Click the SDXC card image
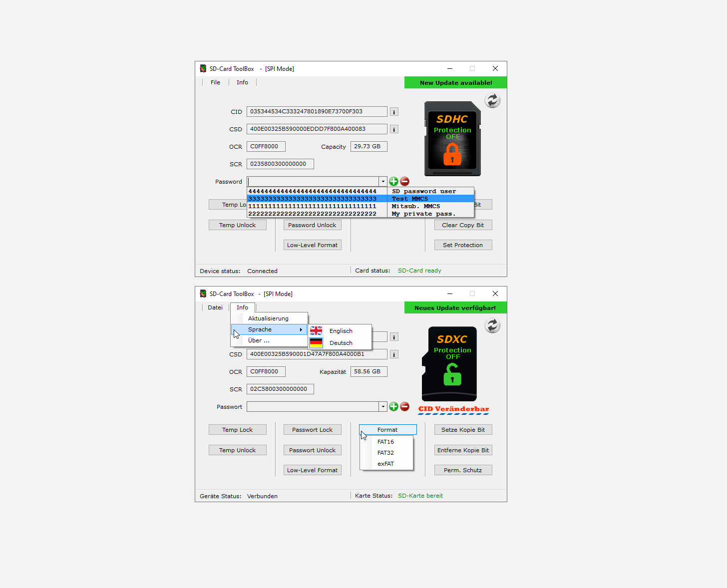Viewport: 727px width, 588px height. click(449, 364)
